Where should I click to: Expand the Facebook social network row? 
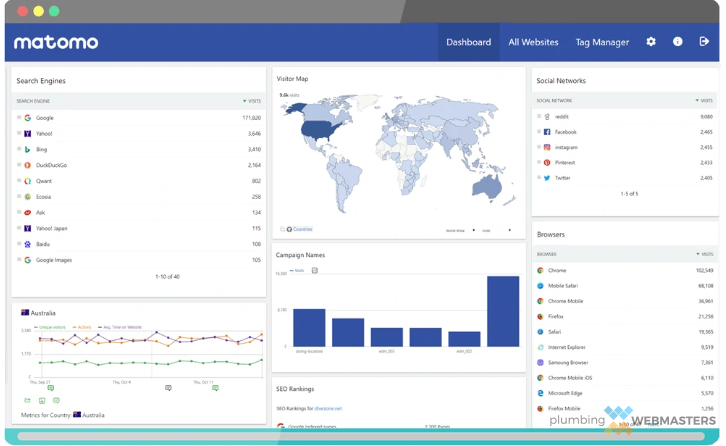[539, 132]
